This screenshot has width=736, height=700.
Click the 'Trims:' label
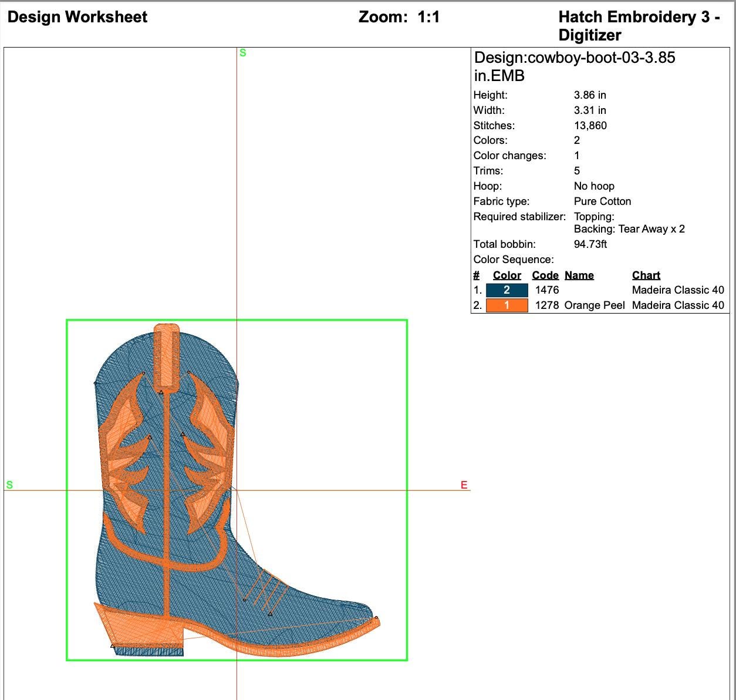pyautogui.click(x=488, y=171)
